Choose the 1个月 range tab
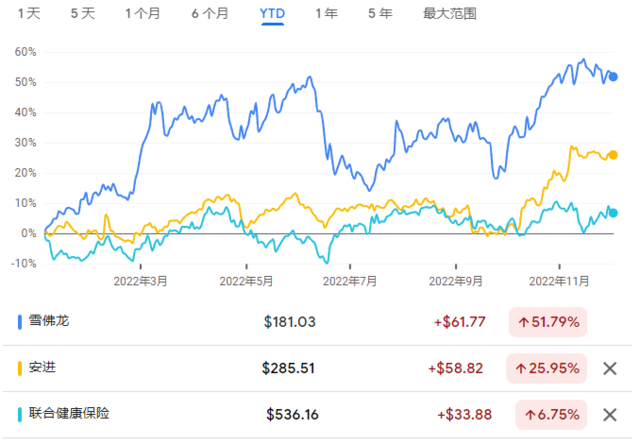The width and height of the screenshot is (640, 445). coord(142,13)
